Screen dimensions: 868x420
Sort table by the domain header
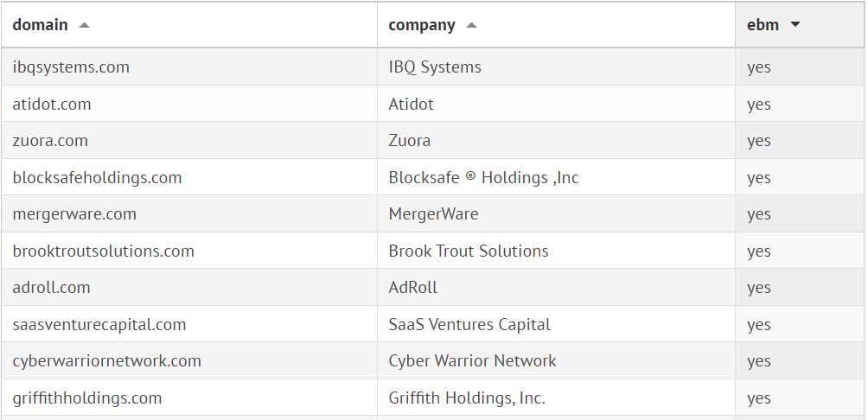[41, 25]
